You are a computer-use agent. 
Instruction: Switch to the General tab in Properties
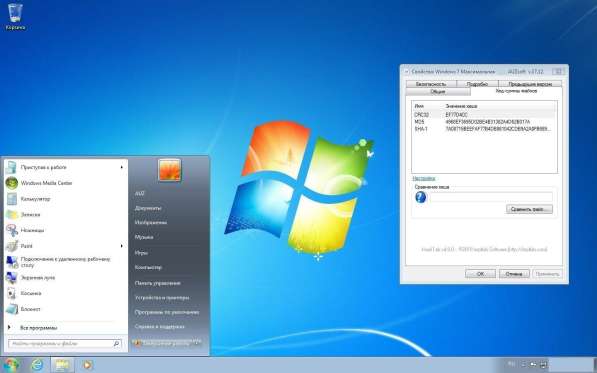click(438, 92)
